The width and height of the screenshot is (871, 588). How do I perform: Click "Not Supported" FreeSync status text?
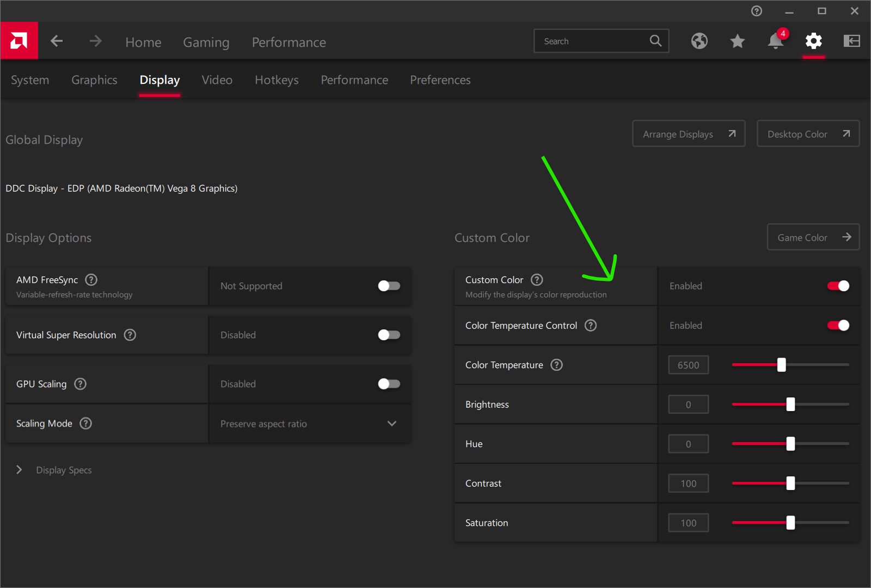coord(252,286)
